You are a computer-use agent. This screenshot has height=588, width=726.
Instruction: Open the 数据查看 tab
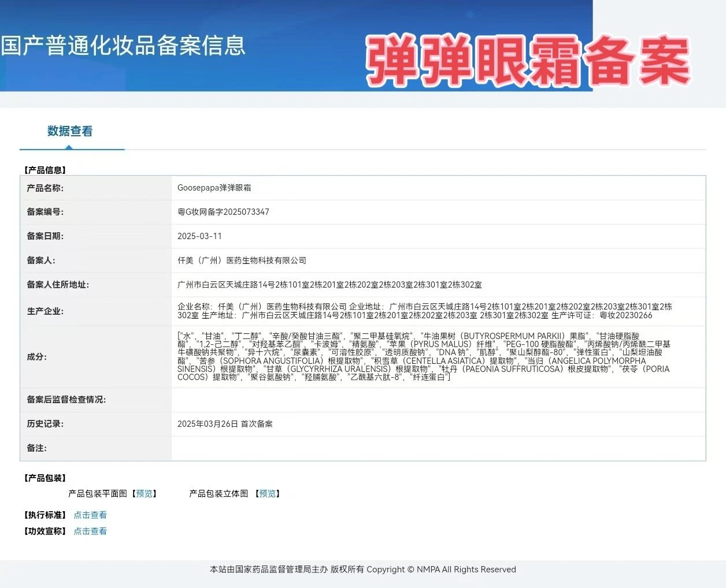tap(70, 131)
